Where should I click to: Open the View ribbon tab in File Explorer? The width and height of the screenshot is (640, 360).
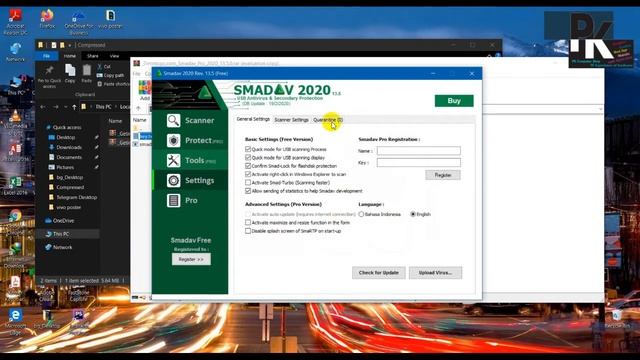point(114,56)
